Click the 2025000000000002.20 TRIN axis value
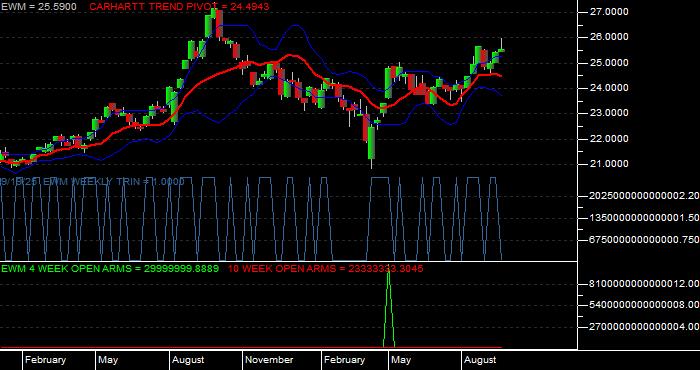Screen dimensions: 700x370 click(x=645, y=195)
